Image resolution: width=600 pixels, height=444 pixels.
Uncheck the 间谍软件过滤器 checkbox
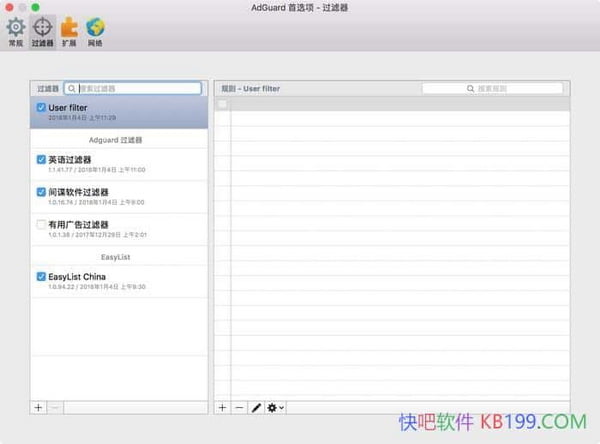[x=41, y=192]
